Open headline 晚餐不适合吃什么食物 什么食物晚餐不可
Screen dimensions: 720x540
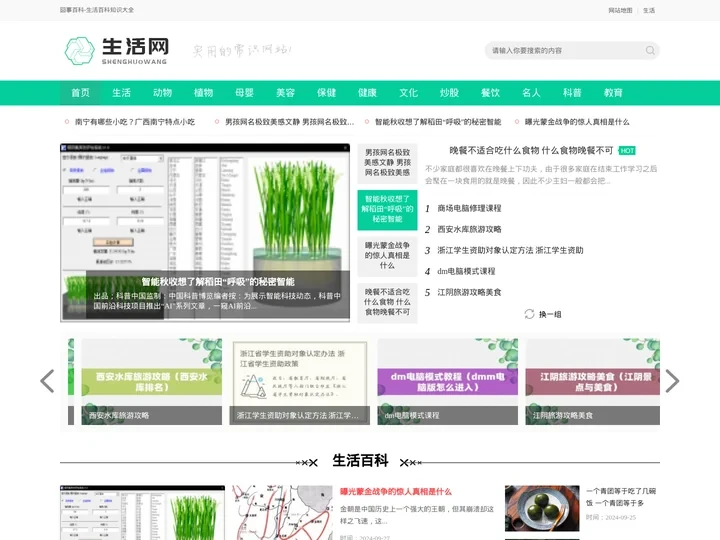(531, 151)
